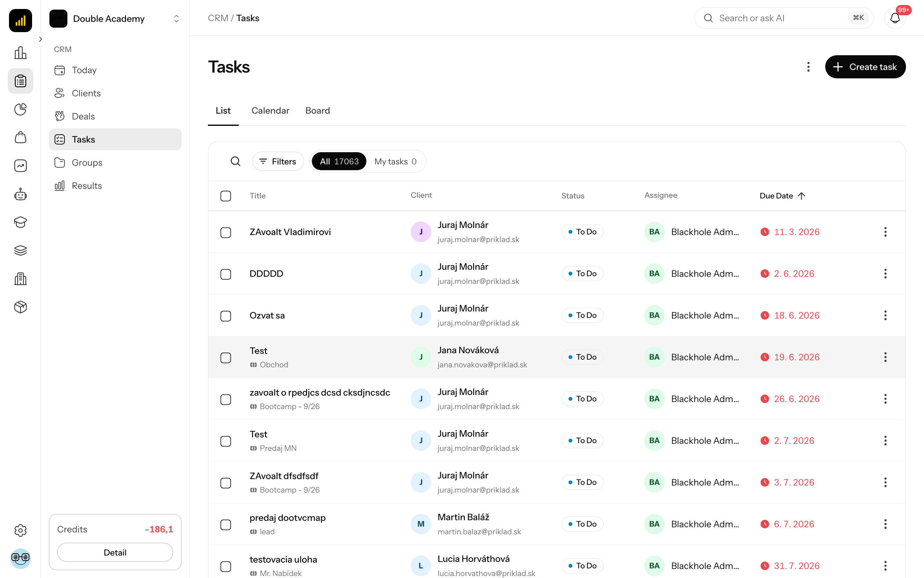924x578 pixels.
Task: Click the Credits Detail button
Action: (115, 552)
